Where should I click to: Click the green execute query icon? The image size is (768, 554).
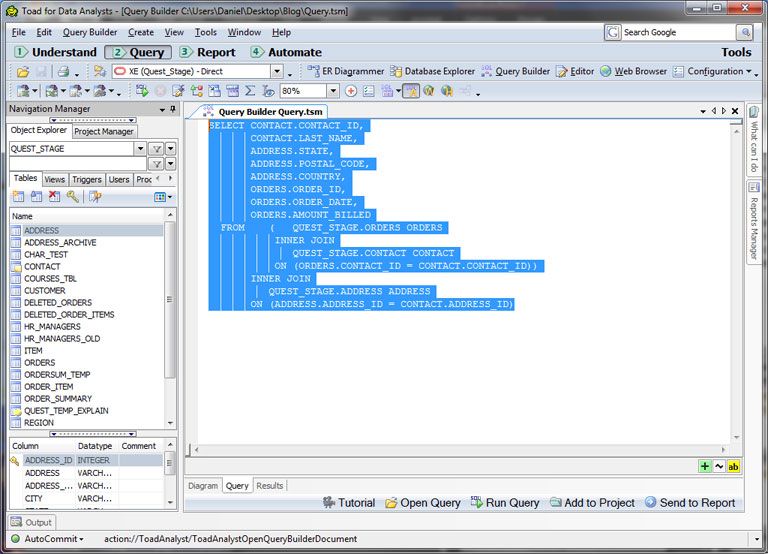pos(142,91)
